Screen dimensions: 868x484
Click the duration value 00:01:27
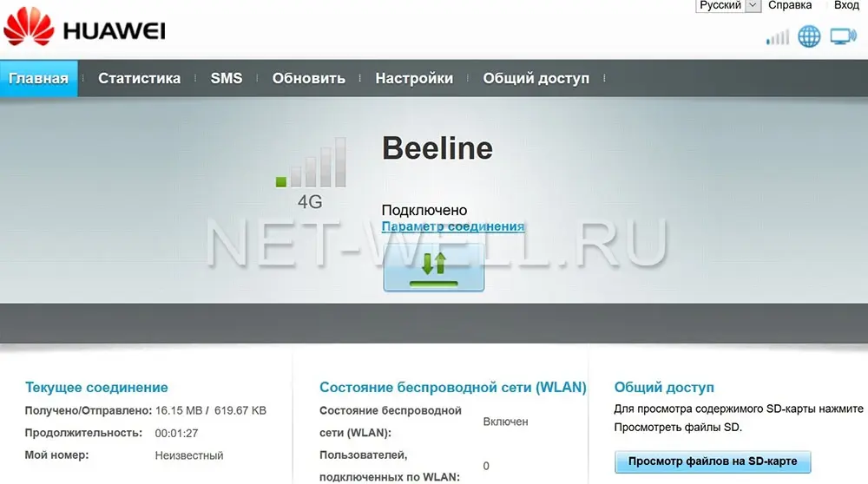tap(176, 433)
